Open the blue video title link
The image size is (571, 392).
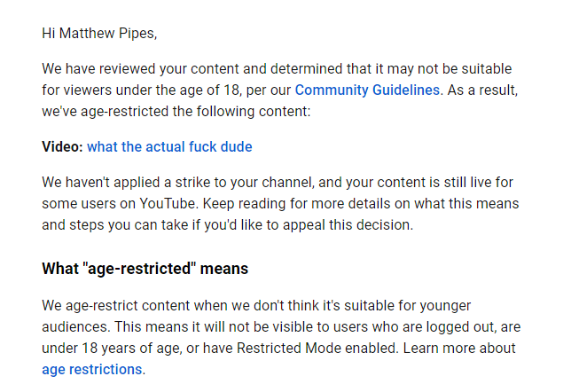click(169, 147)
